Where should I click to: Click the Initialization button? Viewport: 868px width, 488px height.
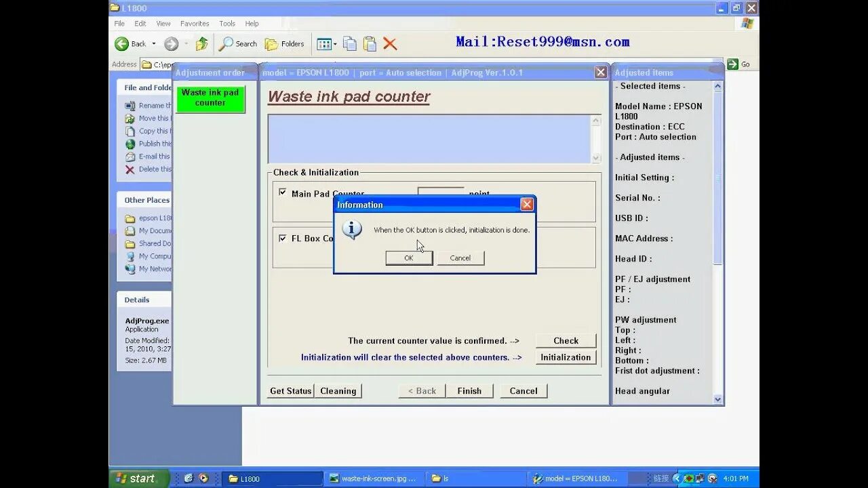(x=566, y=357)
